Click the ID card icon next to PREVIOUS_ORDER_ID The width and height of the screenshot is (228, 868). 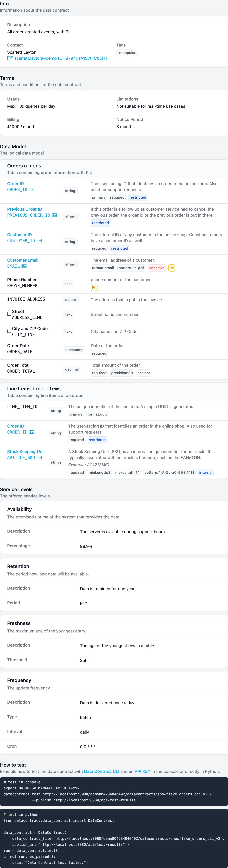[x=54, y=215]
